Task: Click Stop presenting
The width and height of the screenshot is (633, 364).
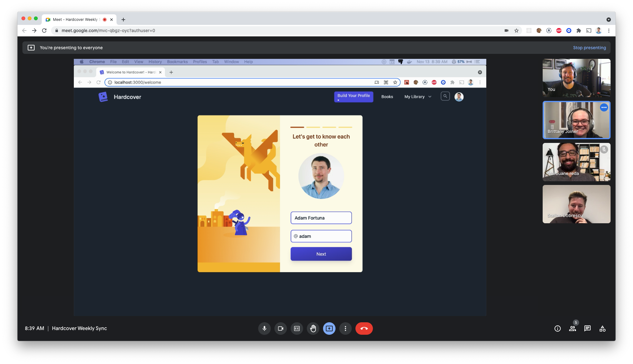Action: pos(589,48)
